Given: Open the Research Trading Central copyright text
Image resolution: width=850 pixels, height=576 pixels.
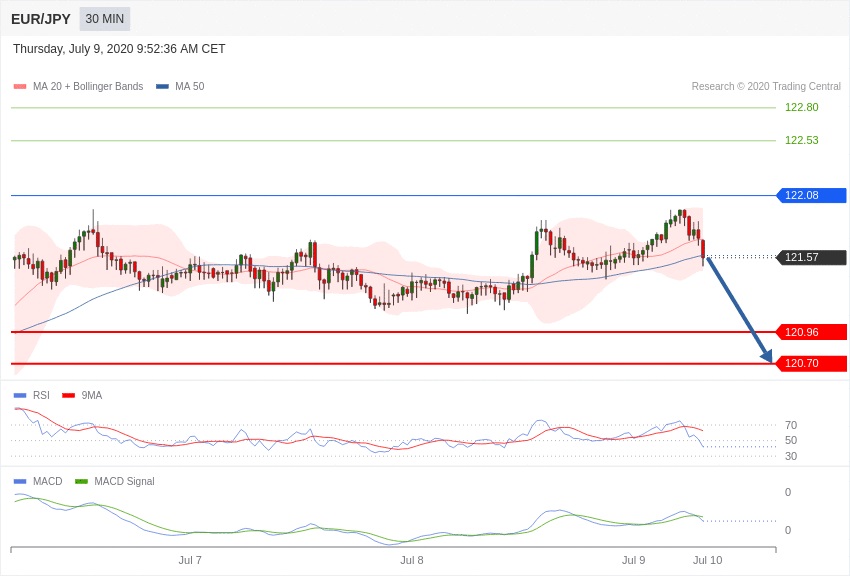Looking at the screenshot, I should click(x=766, y=87).
